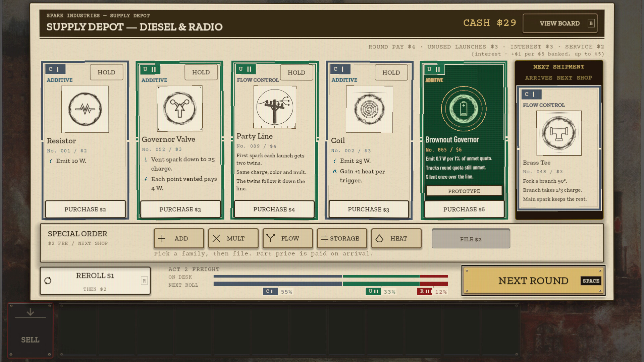644x362 pixels.
Task: Click the reroll circular arrow icon
Action: click(x=48, y=281)
